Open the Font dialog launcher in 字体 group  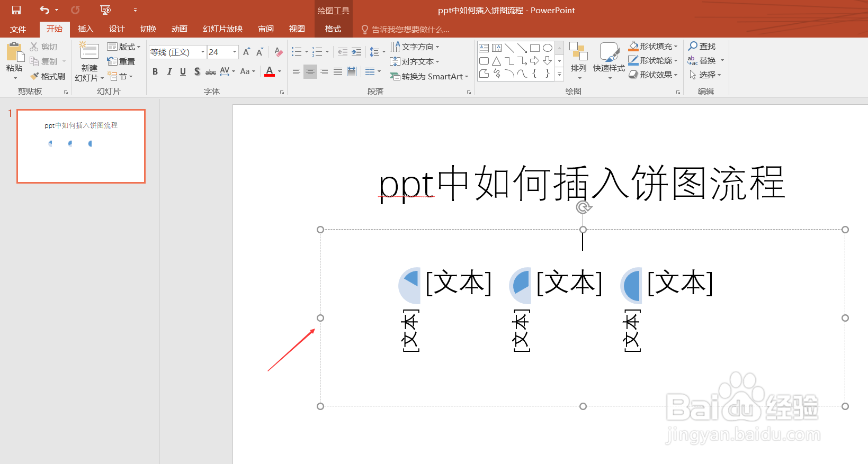282,92
